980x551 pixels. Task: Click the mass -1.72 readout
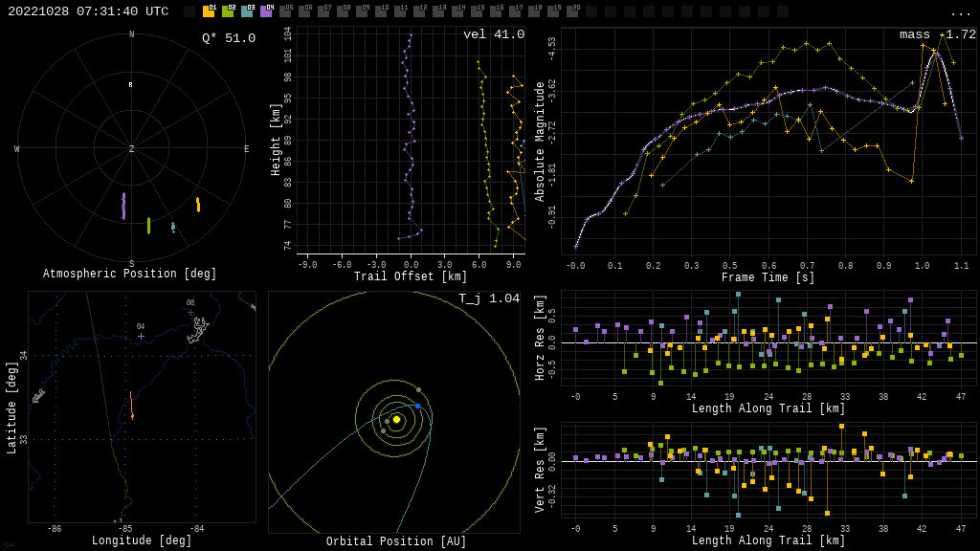[x=937, y=34]
